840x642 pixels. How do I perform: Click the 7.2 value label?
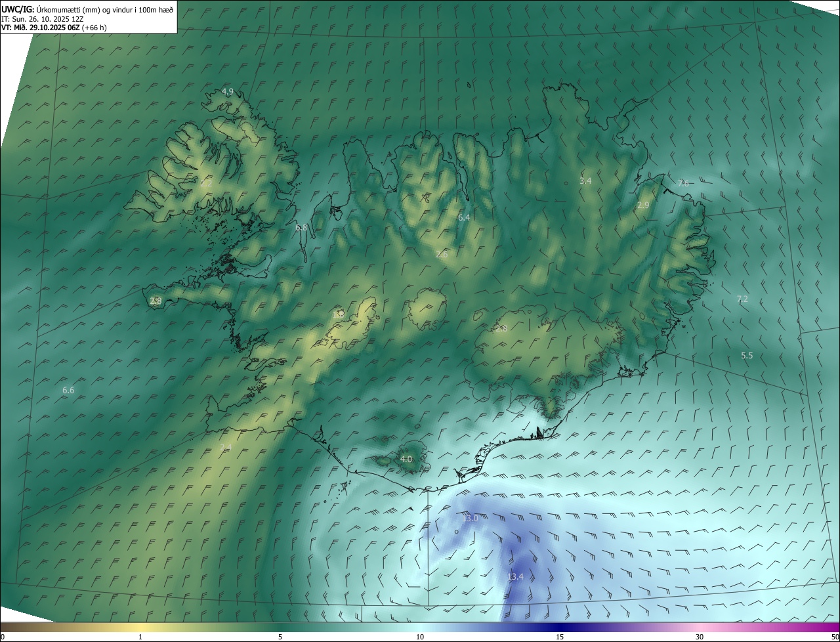coord(742,299)
